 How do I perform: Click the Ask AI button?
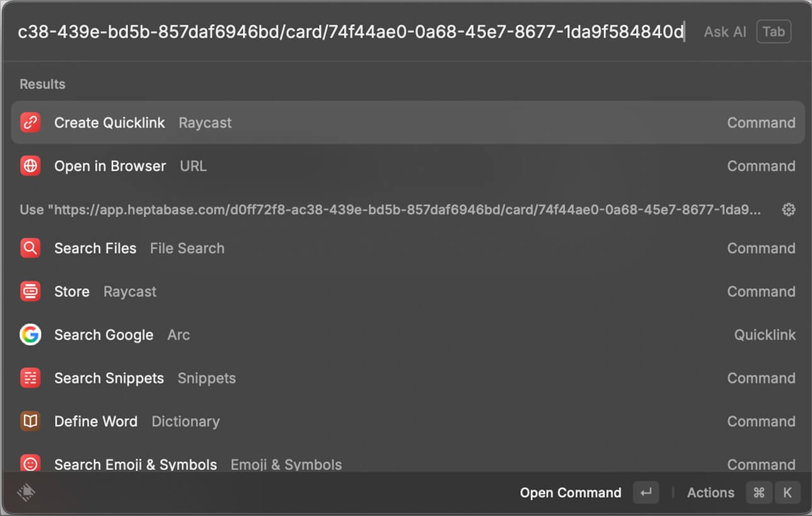click(725, 32)
